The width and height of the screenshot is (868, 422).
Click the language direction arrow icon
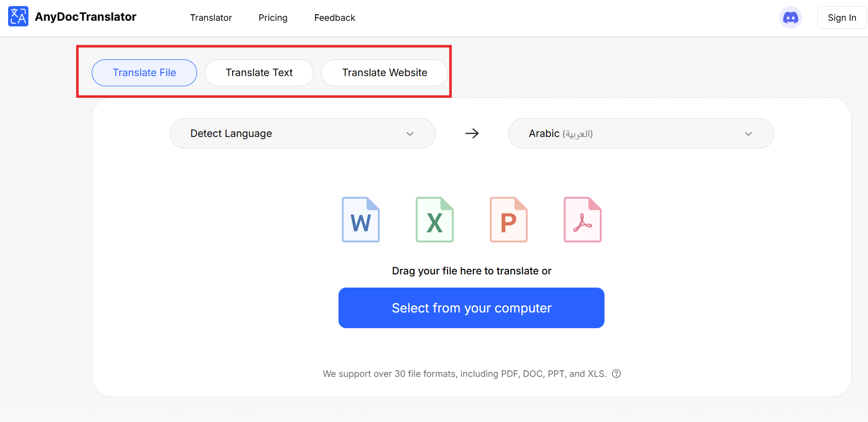(472, 133)
